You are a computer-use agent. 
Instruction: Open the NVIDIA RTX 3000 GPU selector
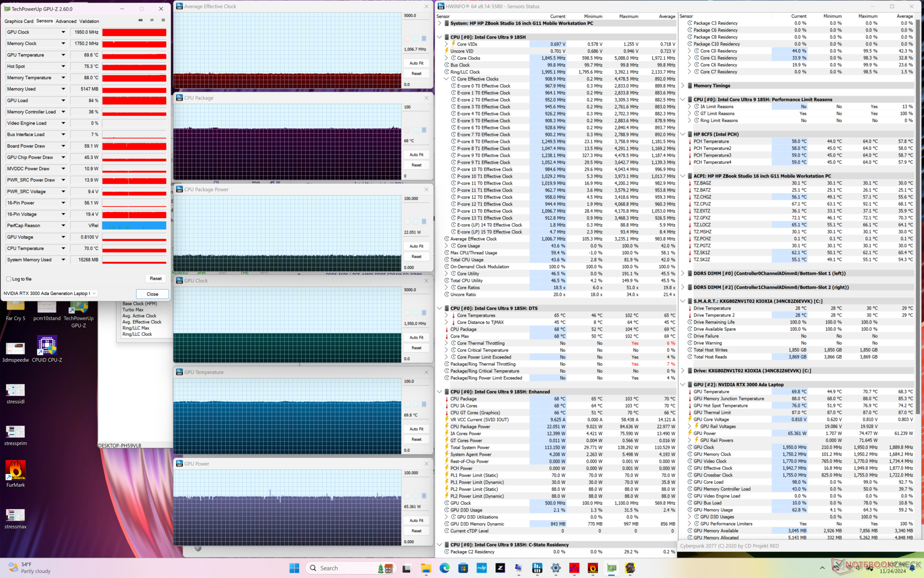tap(50, 293)
